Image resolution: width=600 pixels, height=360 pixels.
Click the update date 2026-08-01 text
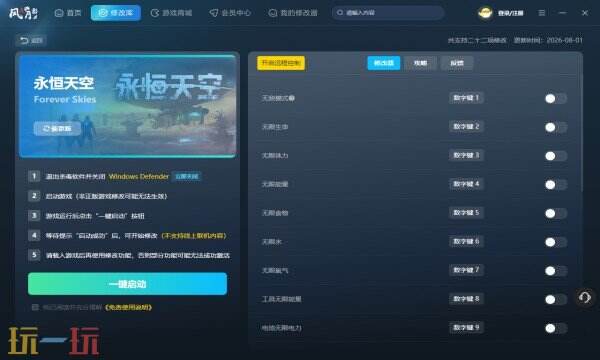click(564, 40)
